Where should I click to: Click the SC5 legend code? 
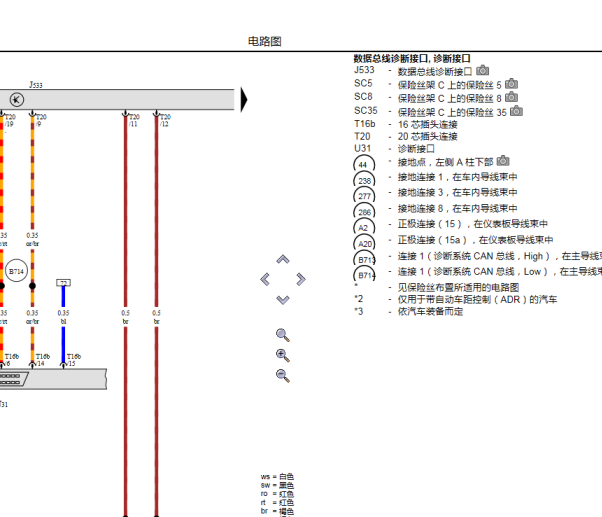pos(363,83)
